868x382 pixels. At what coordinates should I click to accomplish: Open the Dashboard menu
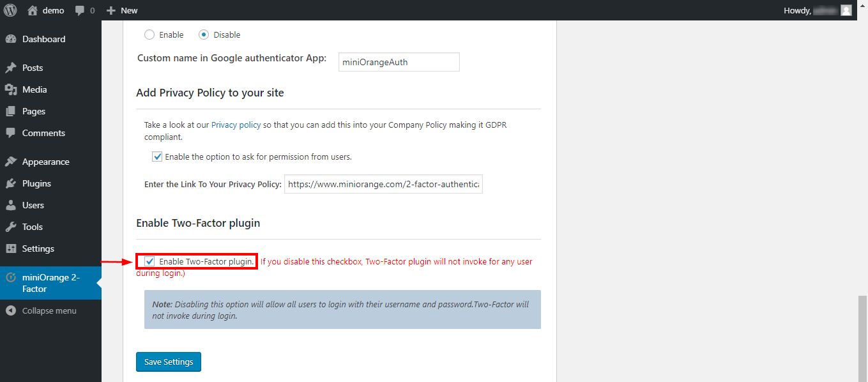[x=50, y=39]
